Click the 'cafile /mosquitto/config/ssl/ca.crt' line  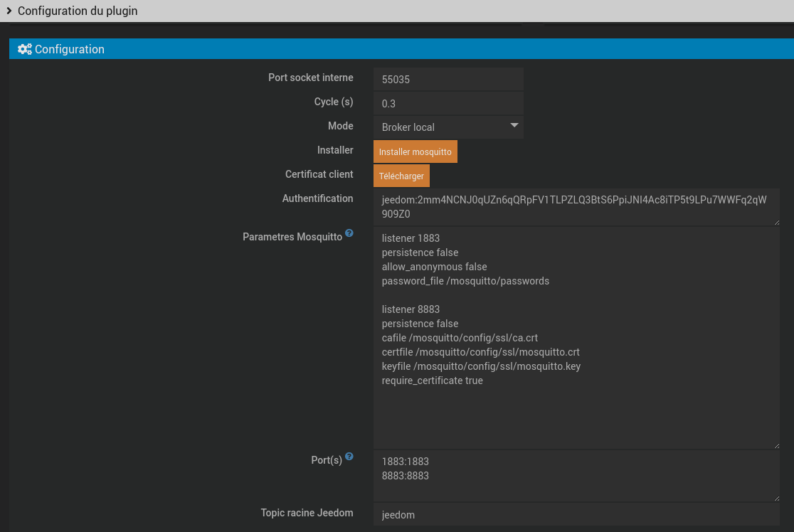point(460,338)
